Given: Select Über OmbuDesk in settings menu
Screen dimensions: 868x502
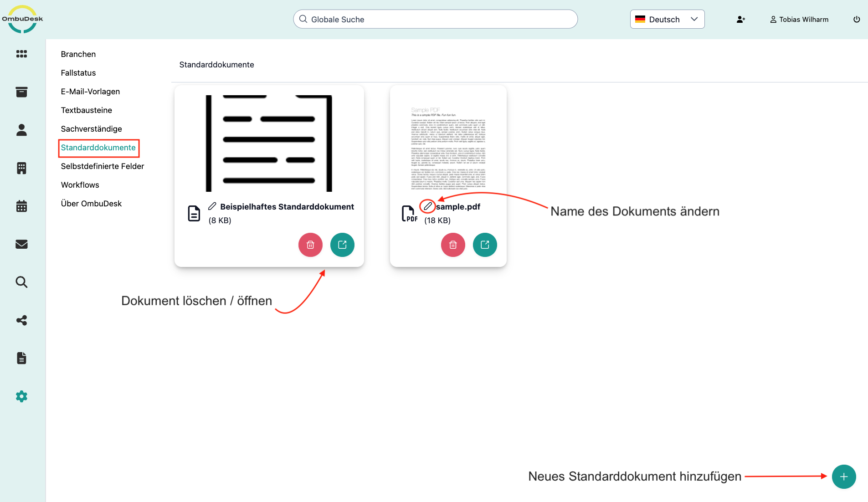Looking at the screenshot, I should click(91, 204).
